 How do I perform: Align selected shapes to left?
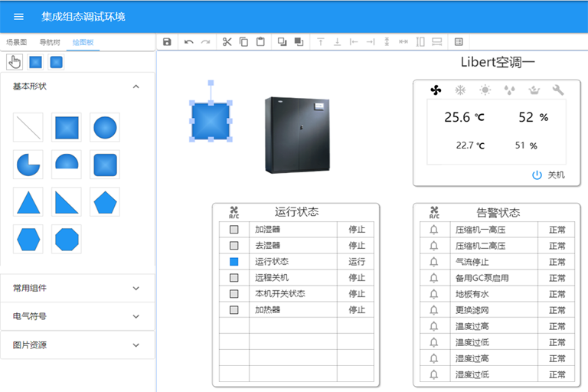354,41
